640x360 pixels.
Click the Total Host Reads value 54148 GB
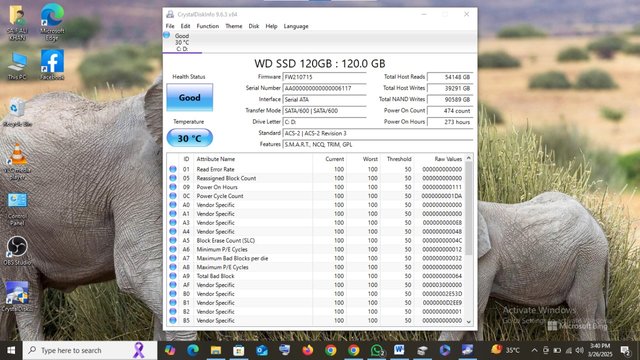(450, 77)
